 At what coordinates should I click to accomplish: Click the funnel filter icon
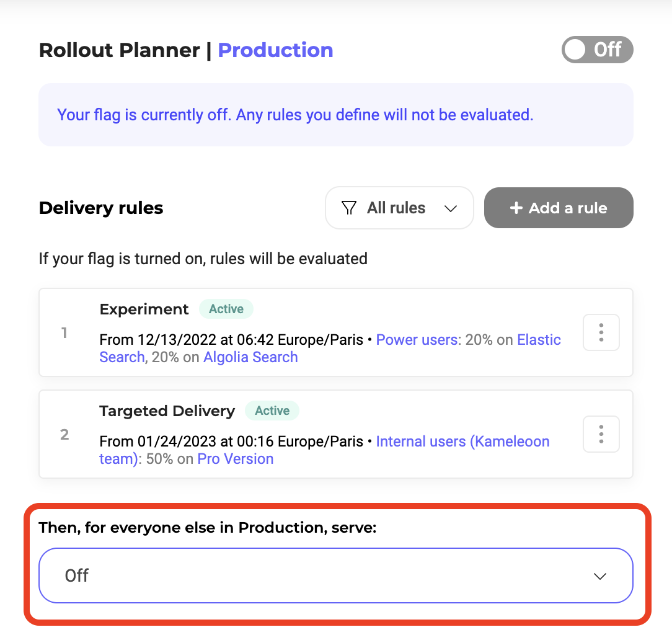(x=350, y=208)
